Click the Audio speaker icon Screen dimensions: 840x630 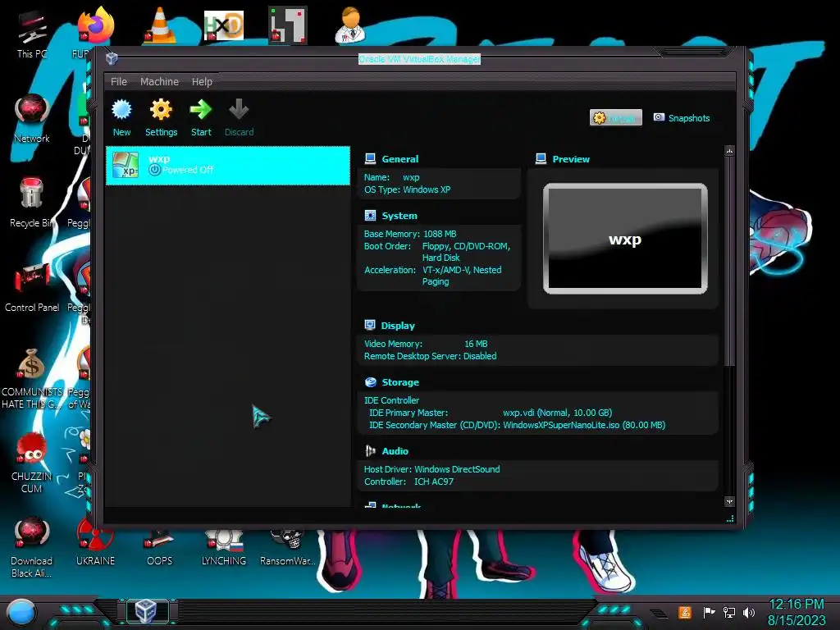coord(370,451)
